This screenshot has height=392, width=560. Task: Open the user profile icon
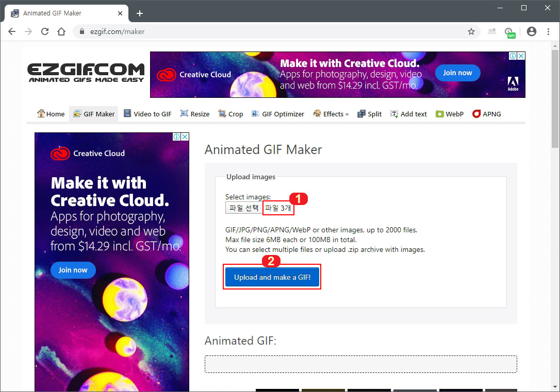point(532,31)
